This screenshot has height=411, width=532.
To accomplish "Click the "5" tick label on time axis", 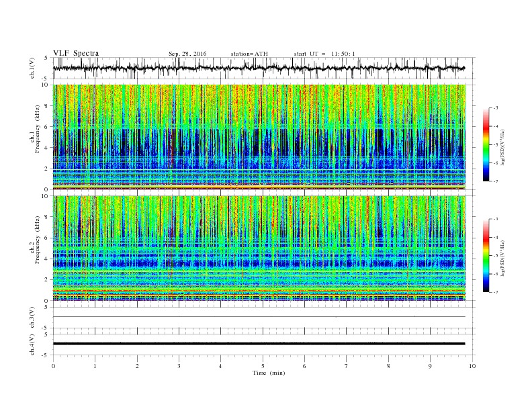I will 263,366.
